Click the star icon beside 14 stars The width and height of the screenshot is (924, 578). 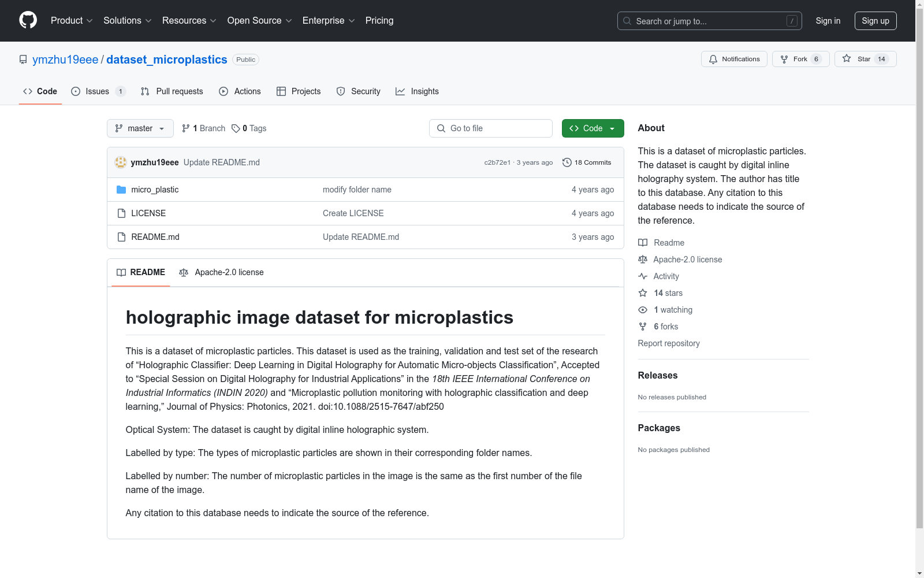[x=643, y=293]
